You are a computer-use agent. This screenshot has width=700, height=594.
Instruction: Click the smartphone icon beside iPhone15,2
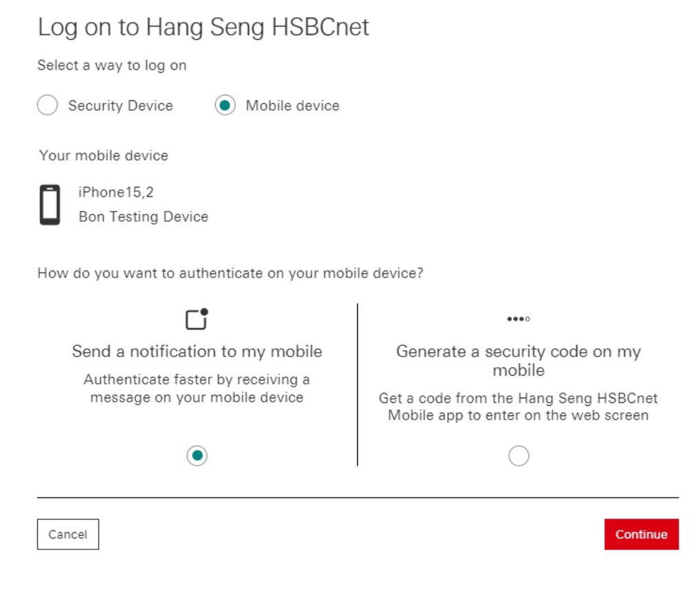[49, 203]
